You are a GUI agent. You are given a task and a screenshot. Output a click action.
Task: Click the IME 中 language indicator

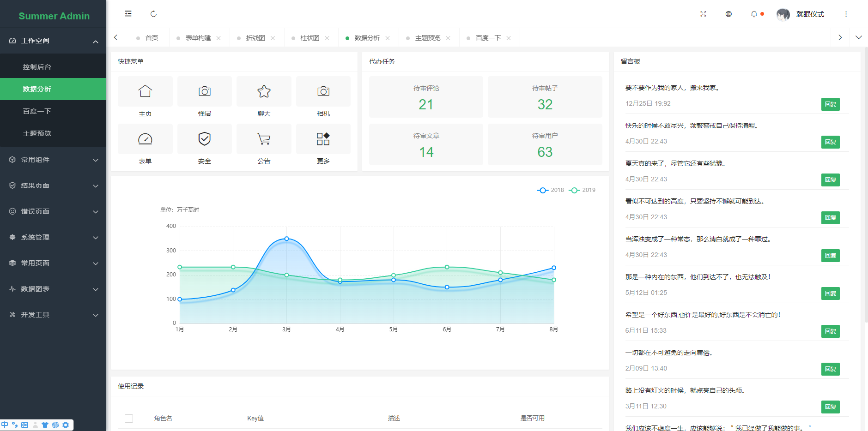pyautogui.click(x=5, y=425)
